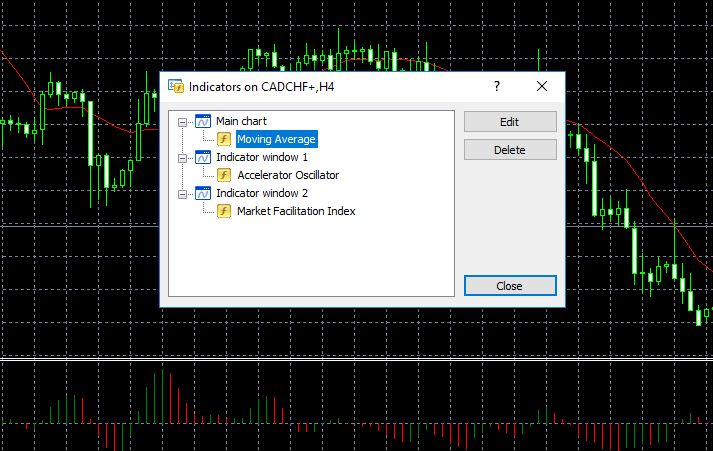Open the help question mark in title bar
Screen dimensions: 713x451
(497, 86)
